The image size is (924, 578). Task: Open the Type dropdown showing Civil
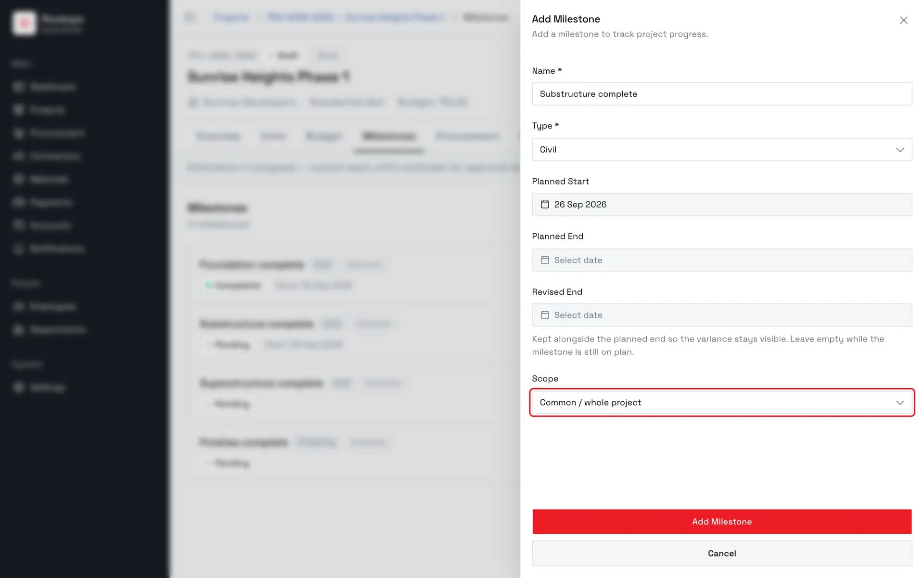[722, 149]
